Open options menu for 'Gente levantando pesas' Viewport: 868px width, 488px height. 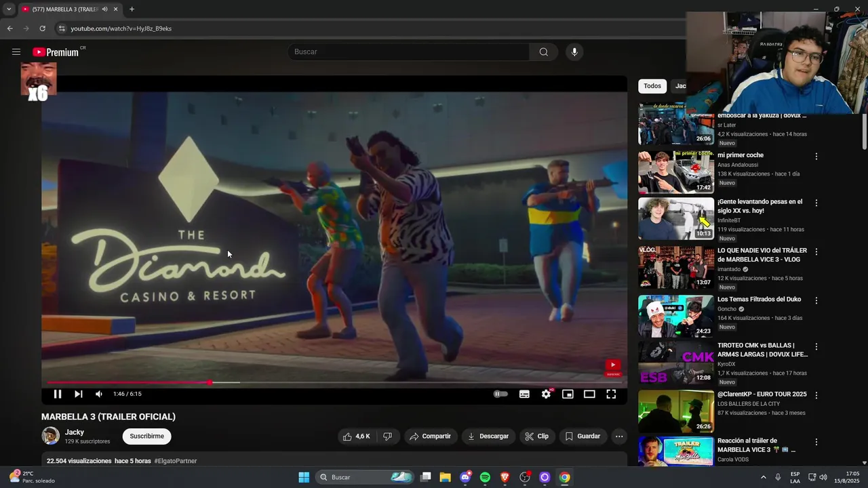816,203
